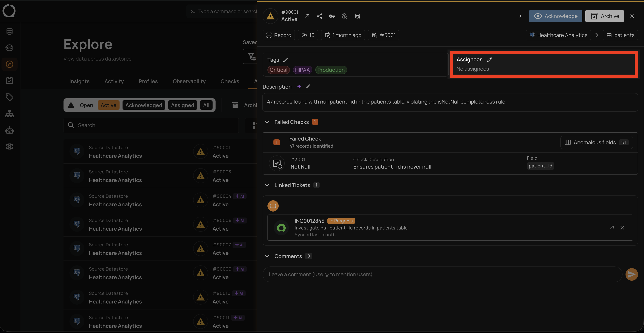Screen dimensions: 644x333
Task: Click the patient_id field chip
Action: click(x=540, y=166)
